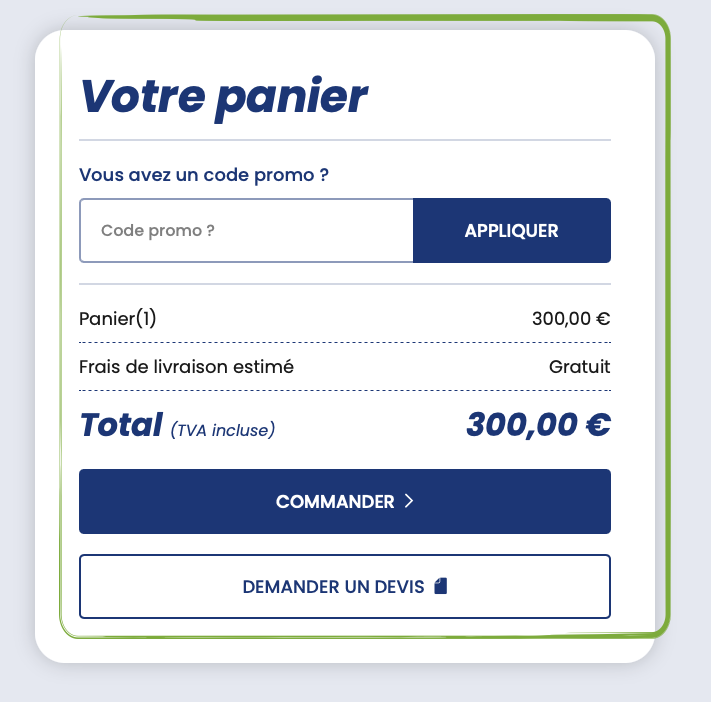Click the dashed separator under the shipping row
Viewport: 711px width, 702px height.
pos(344,390)
